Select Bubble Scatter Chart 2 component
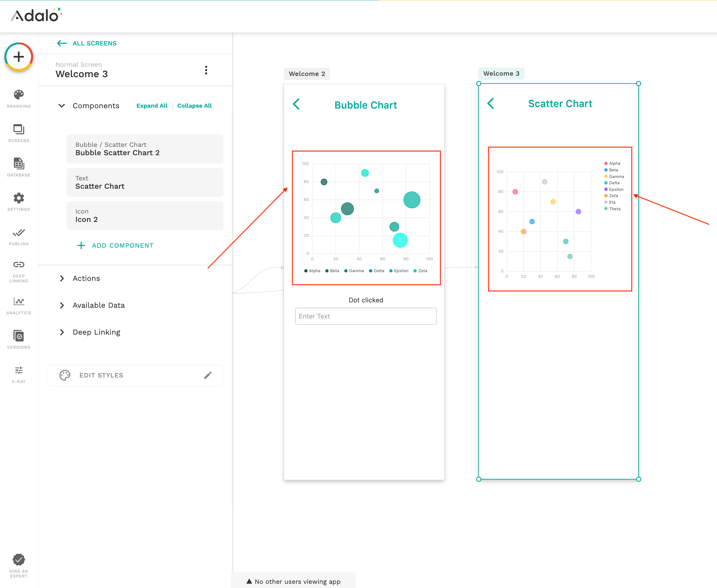 [144, 149]
